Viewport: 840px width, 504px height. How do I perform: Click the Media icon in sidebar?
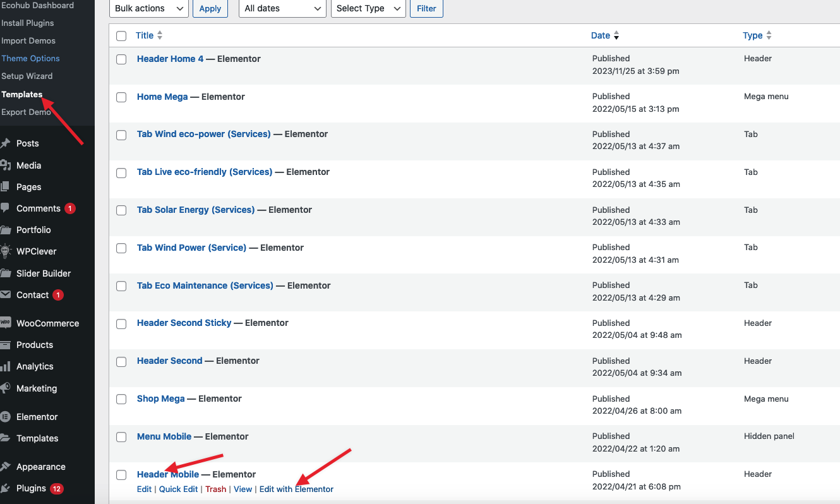click(6, 165)
